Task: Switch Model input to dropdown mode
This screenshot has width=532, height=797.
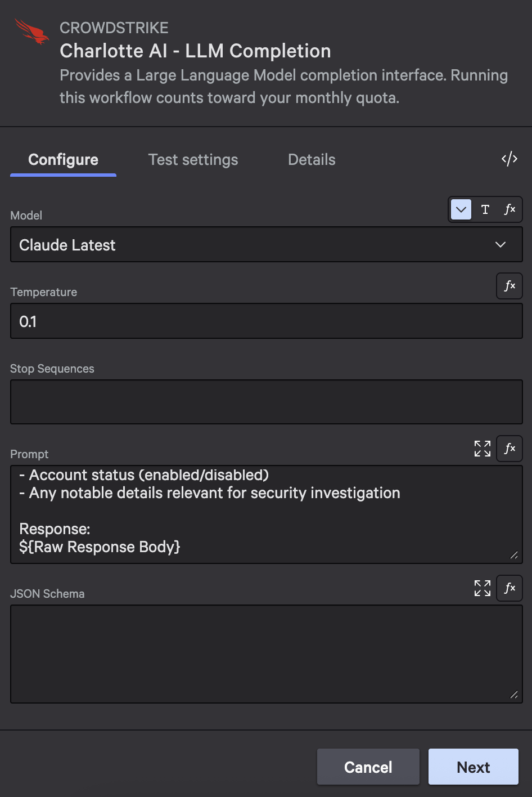Action: click(x=461, y=210)
